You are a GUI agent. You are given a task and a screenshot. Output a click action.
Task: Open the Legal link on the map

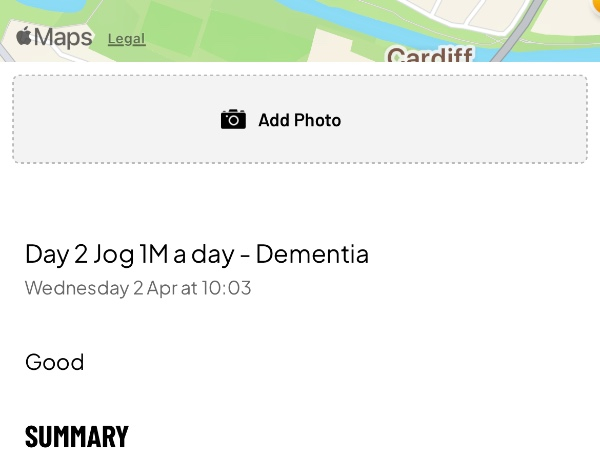[x=126, y=39]
